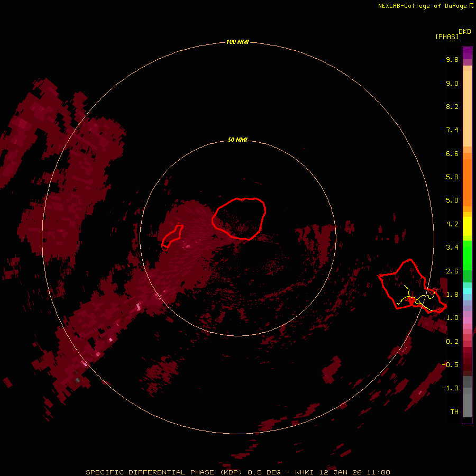Click the 9.8 value on the scale
The image size is (476, 476).
coord(452,59)
